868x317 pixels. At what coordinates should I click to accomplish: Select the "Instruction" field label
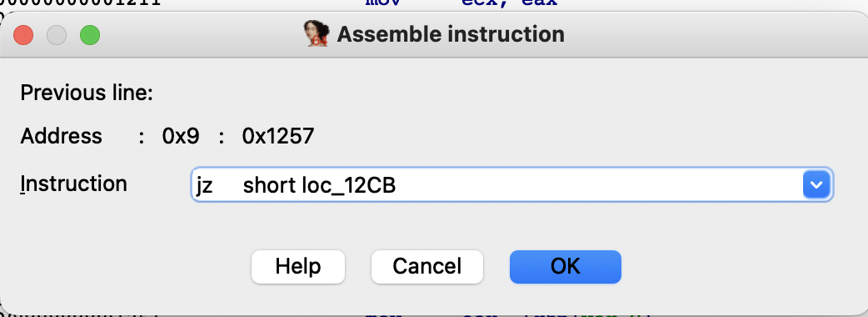73,184
